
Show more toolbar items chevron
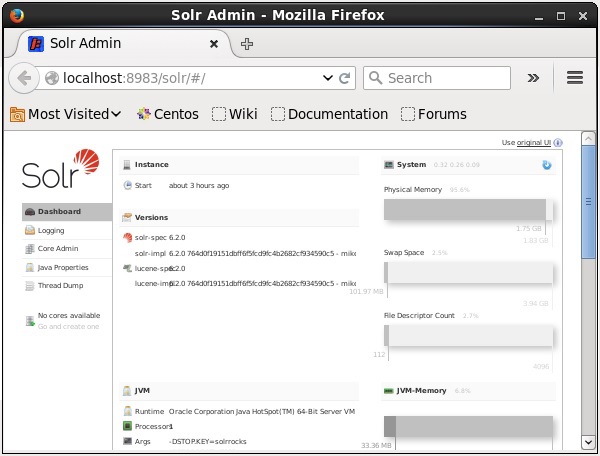coord(534,78)
